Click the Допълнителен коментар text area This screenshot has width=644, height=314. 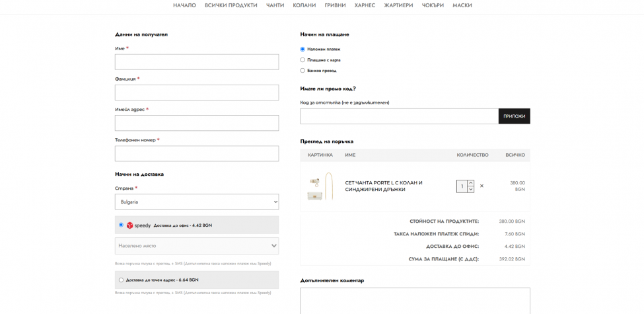pyautogui.click(x=415, y=301)
